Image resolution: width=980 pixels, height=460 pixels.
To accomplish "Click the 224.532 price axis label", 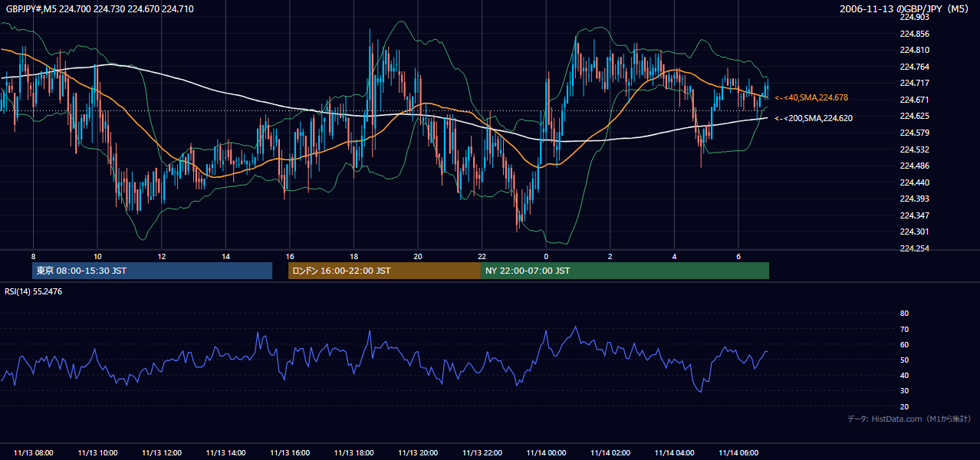I will [914, 149].
